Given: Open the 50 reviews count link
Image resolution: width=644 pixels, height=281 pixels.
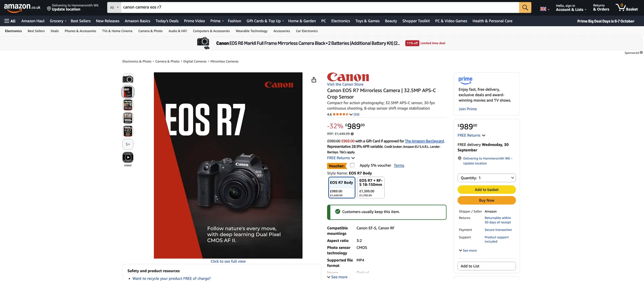Looking at the screenshot, I should tap(357, 114).
